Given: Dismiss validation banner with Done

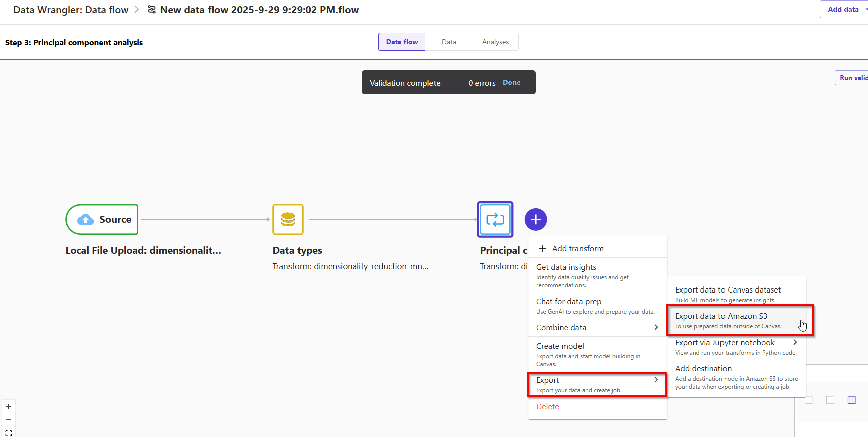Looking at the screenshot, I should click(511, 83).
